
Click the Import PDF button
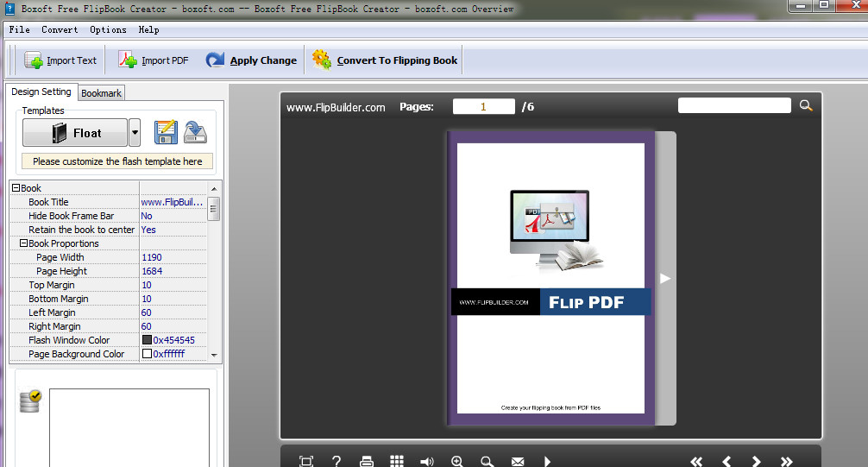[154, 60]
